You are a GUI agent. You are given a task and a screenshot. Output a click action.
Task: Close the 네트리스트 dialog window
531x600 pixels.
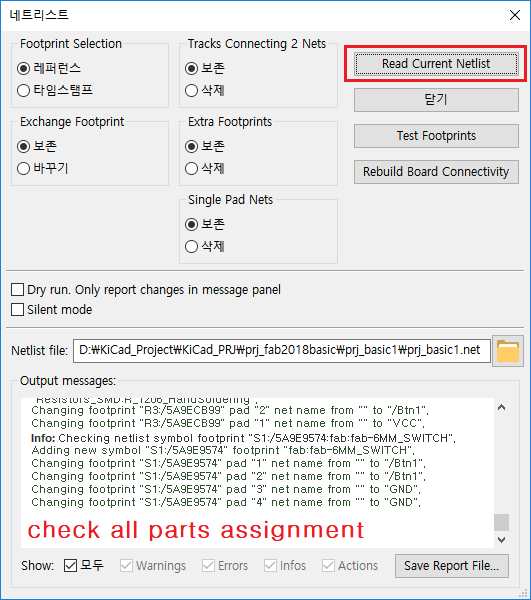tap(515, 15)
